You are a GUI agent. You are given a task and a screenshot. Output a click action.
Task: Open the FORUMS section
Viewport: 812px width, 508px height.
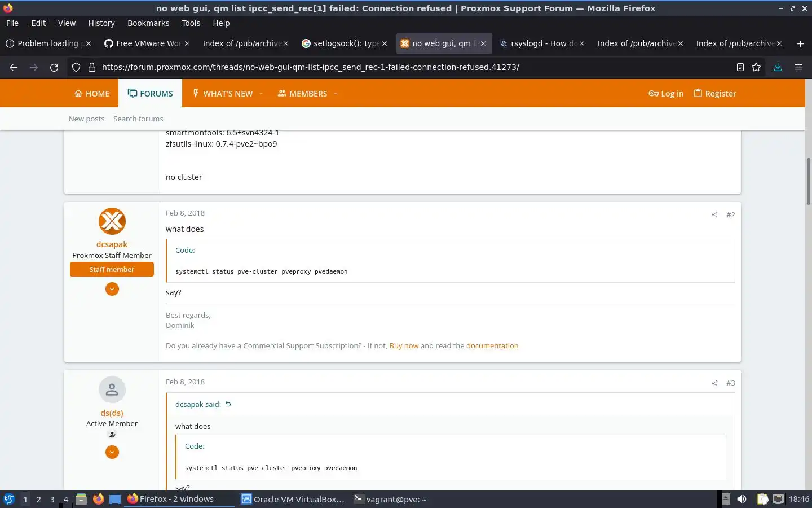point(151,94)
